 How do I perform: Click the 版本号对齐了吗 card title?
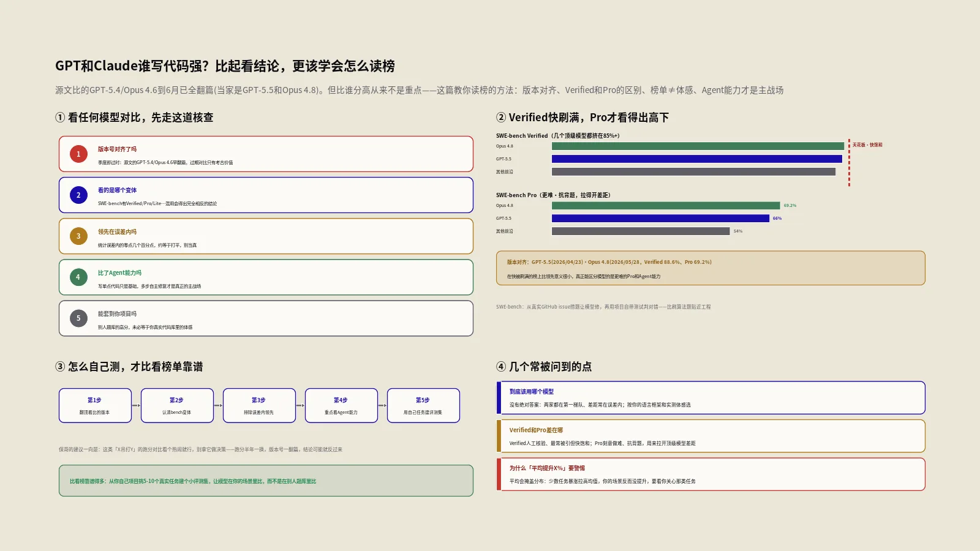(x=117, y=149)
